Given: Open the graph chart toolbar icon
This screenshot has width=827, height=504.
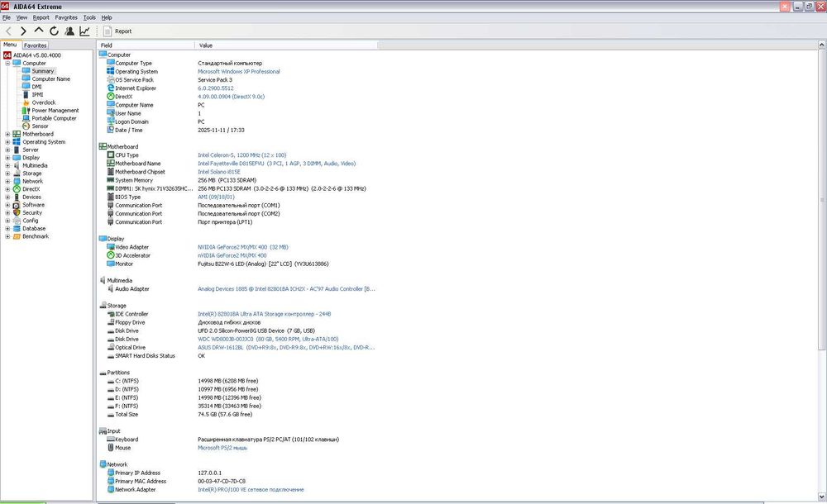Looking at the screenshot, I should point(84,31).
